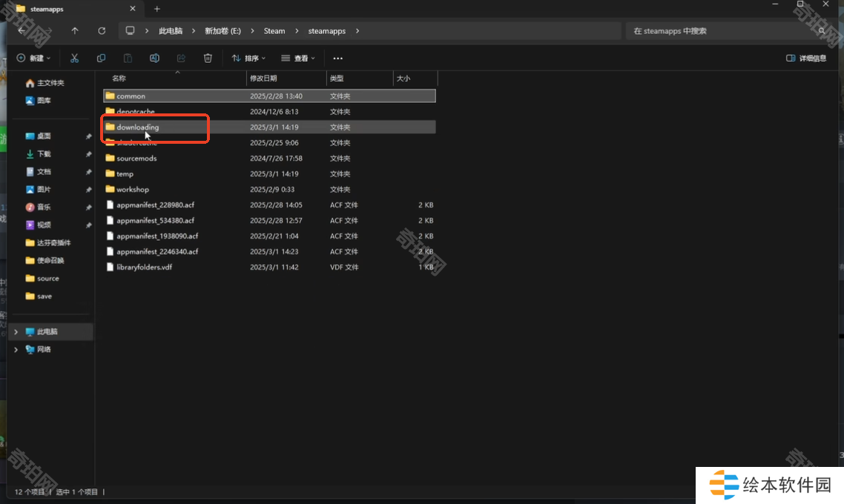Go up one folder level arrow

75,31
